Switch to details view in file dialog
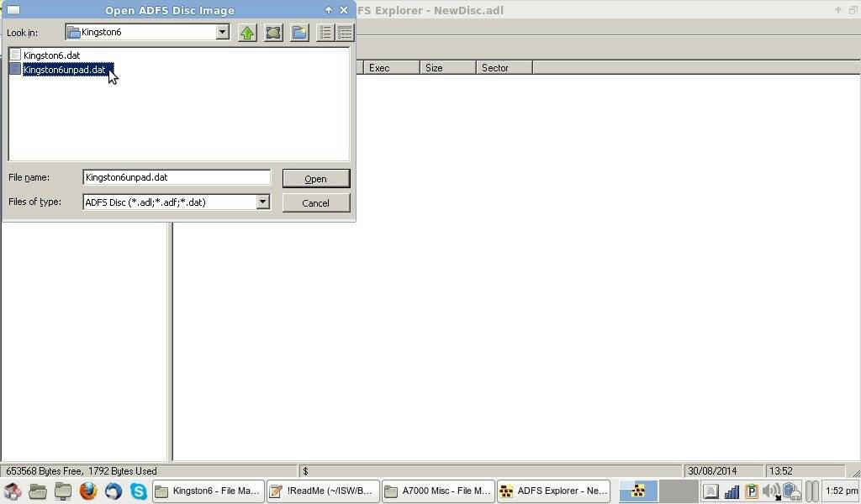Viewport: 861px width, 504px height. pyautogui.click(x=345, y=33)
